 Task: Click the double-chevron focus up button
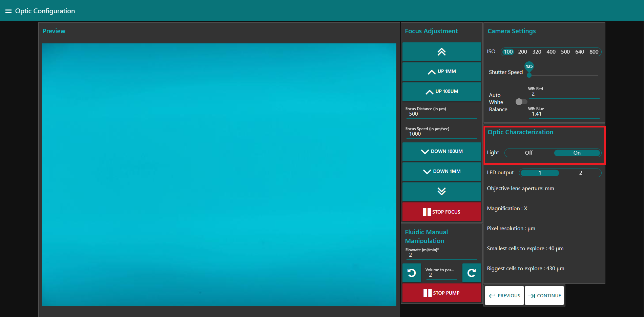pos(441,52)
